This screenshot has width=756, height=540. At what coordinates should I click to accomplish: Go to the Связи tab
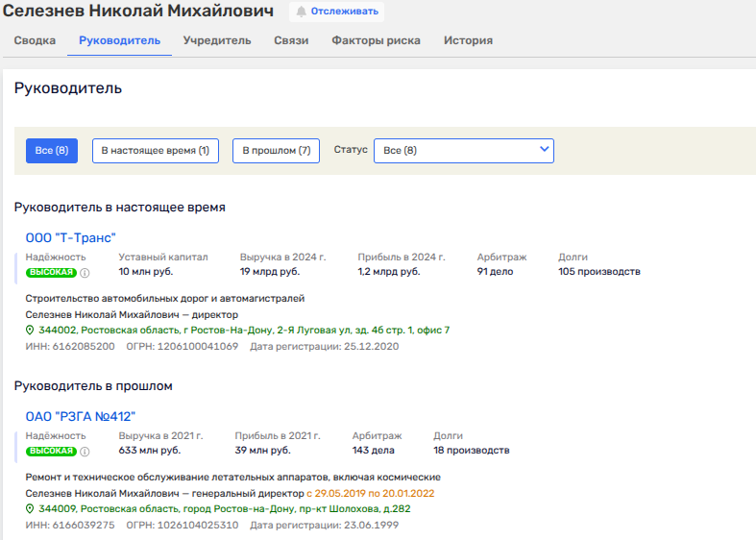291,40
